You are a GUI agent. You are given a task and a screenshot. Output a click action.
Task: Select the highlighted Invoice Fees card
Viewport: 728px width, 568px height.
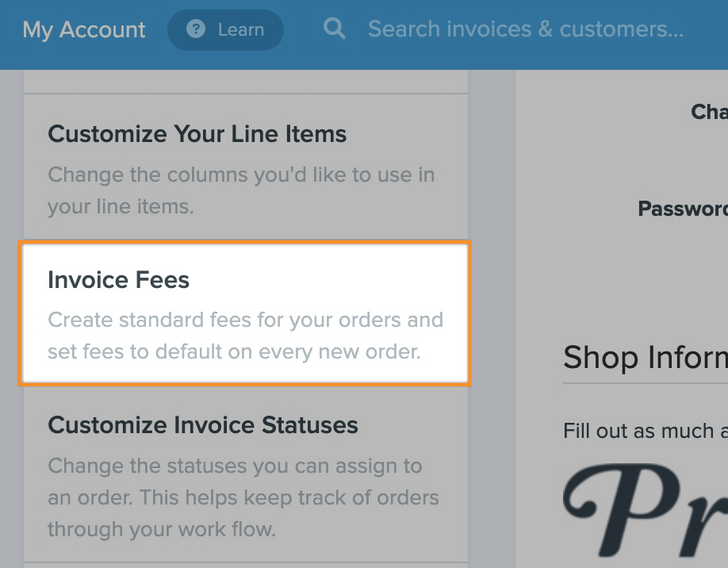coord(245,313)
